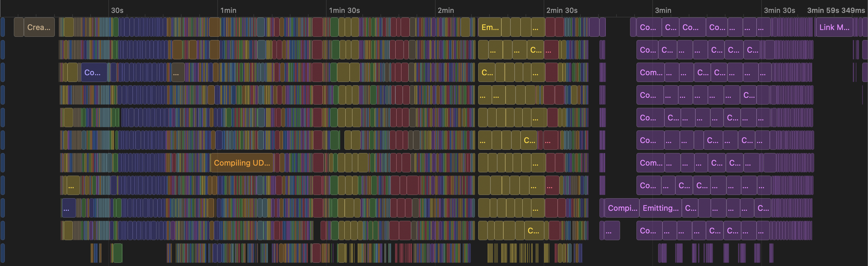Select grey "..." block in the blue Co... lane
The height and width of the screenshot is (266, 868).
pyautogui.click(x=178, y=72)
